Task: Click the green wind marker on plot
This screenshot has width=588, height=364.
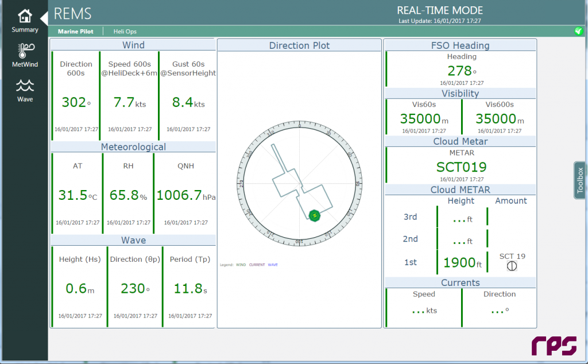Action: [x=314, y=215]
